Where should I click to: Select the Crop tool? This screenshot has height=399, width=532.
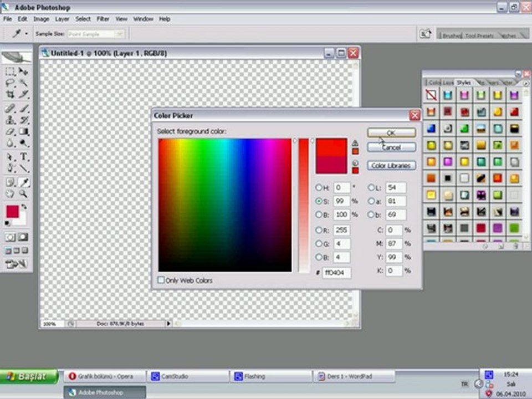10,94
